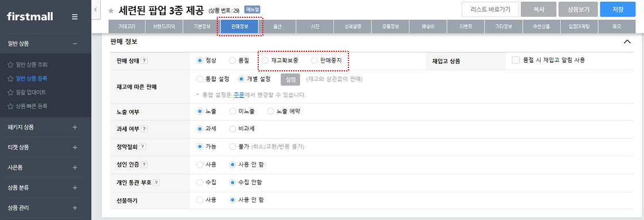The image size is (644, 220).
Task: Select 사용 for 선물하기
Action: (x=200, y=200)
